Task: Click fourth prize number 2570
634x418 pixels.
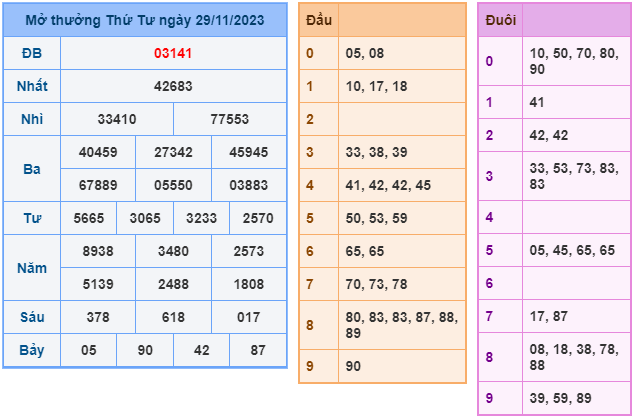Action: (x=258, y=218)
